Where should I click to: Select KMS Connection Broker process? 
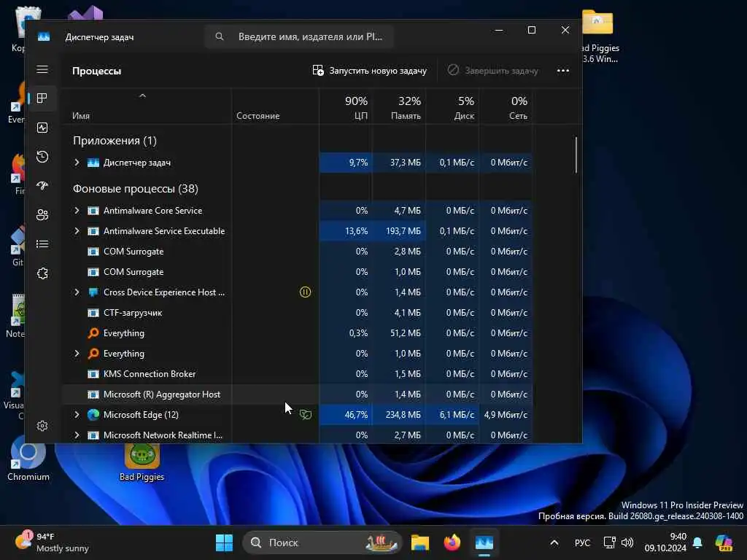point(297,374)
